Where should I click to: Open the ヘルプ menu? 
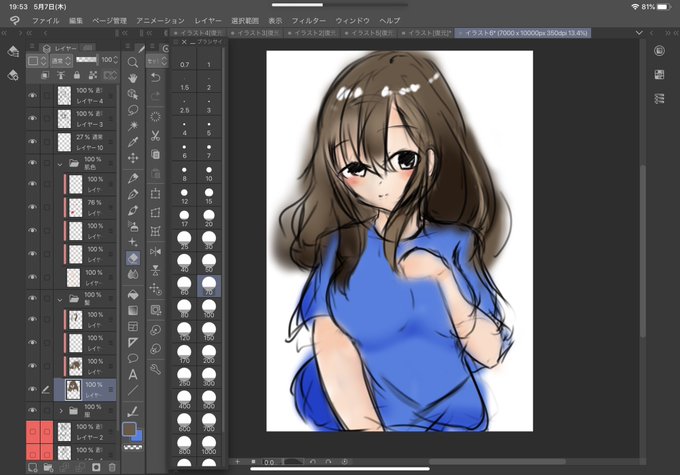(x=389, y=20)
